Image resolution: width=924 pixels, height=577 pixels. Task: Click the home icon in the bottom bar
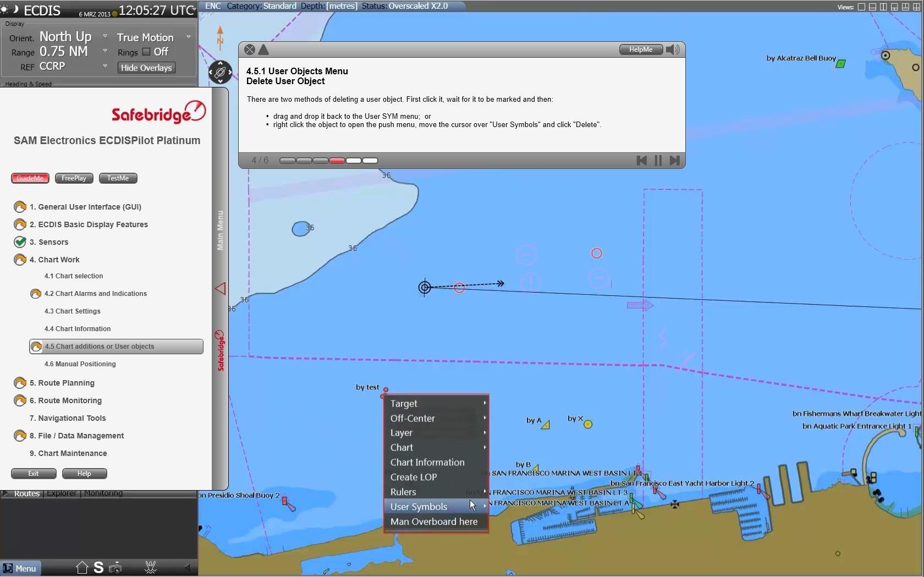[82, 567]
